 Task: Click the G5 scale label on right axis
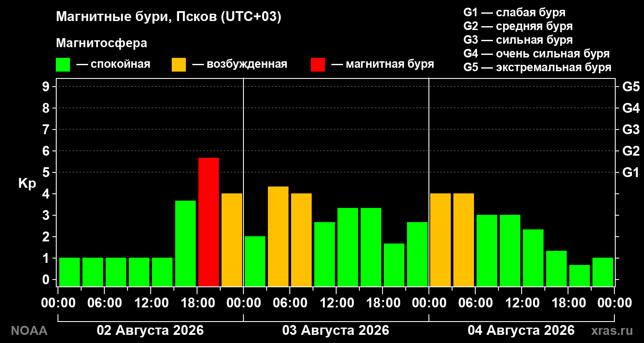[631, 87]
